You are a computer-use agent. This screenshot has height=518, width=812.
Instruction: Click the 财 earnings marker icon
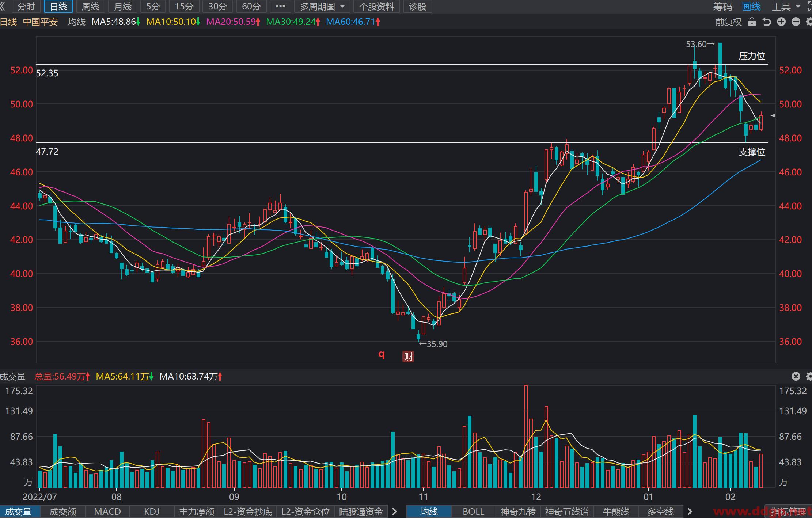[408, 357]
